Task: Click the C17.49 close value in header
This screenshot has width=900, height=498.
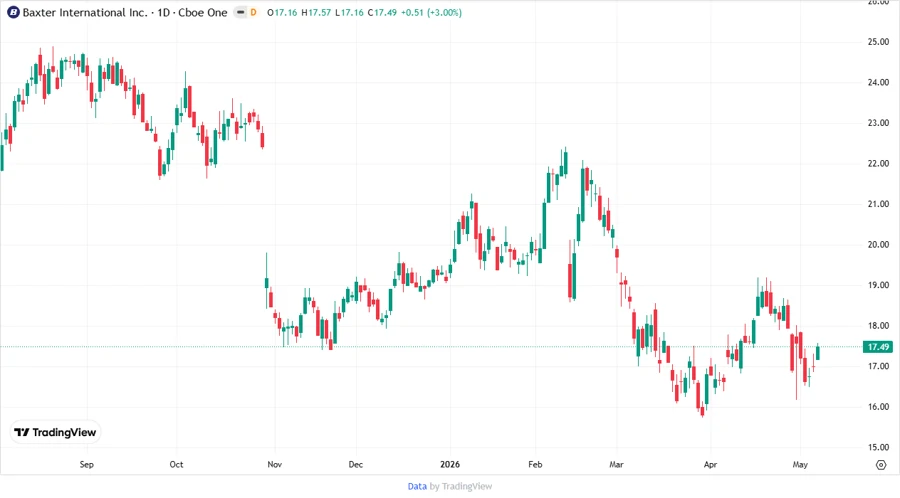Action: tap(382, 12)
